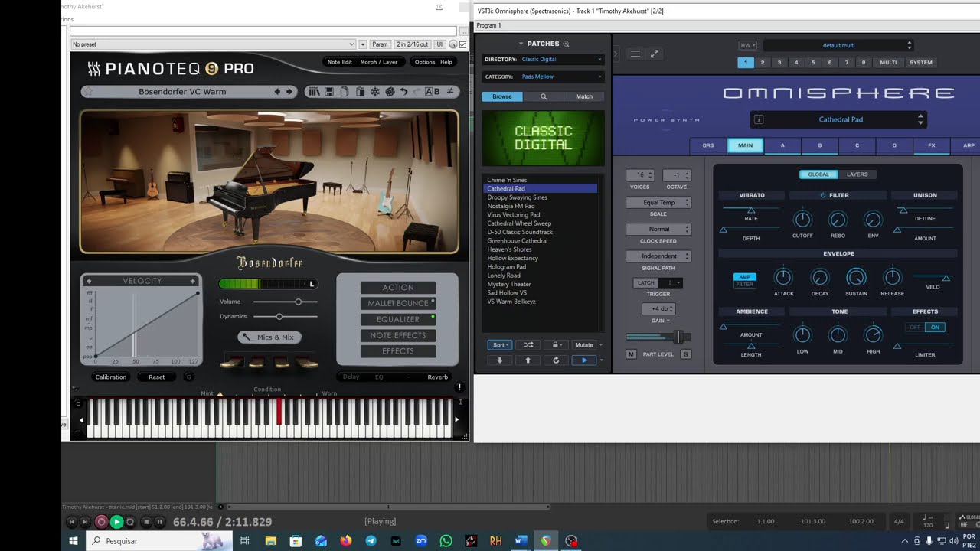Go to previous Pianoteq preset arrow
Viewport: 980px width, 551px height.
(x=278, y=92)
